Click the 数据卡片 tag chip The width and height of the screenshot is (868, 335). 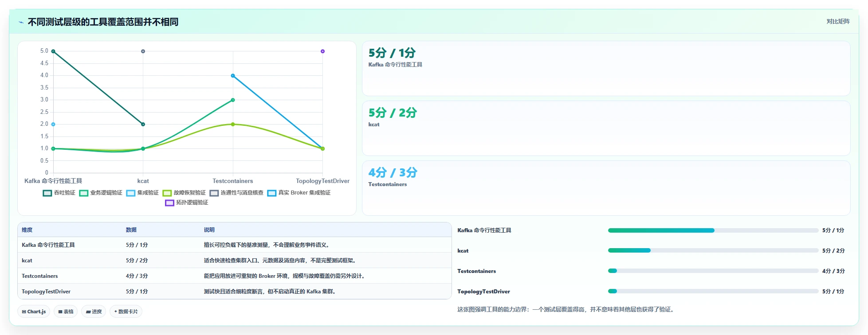click(x=126, y=312)
